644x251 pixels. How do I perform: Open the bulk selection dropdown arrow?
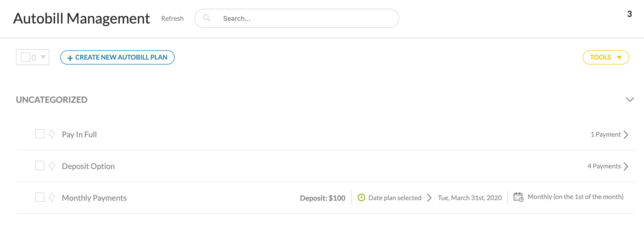pyautogui.click(x=43, y=57)
